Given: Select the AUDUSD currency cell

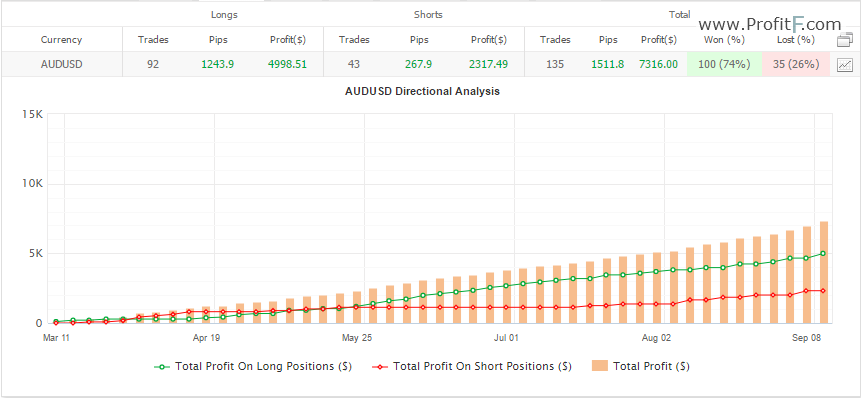Looking at the screenshot, I should (x=62, y=64).
